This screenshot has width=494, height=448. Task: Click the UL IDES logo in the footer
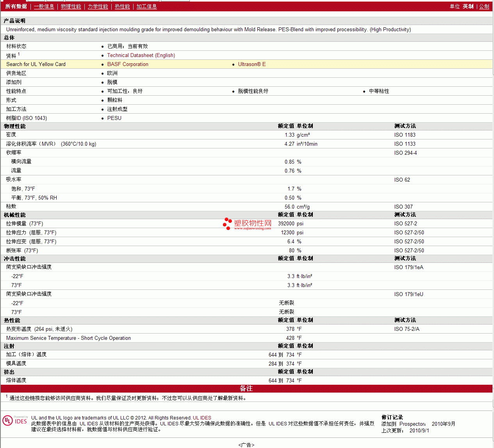[15, 420]
